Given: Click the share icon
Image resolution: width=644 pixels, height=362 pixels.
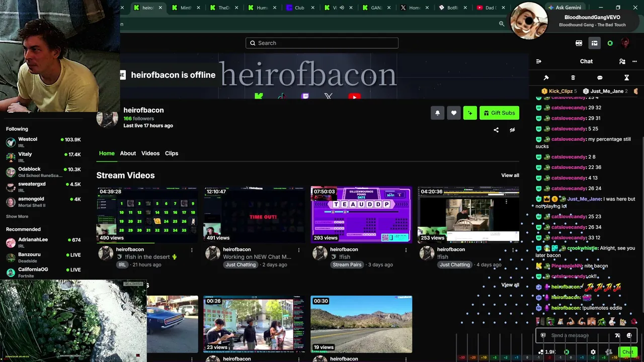Looking at the screenshot, I should (496, 130).
